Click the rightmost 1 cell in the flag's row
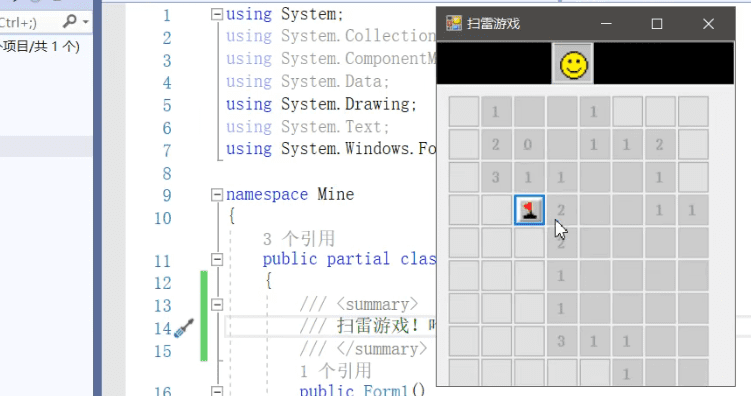This screenshot has width=751, height=396. point(693,210)
